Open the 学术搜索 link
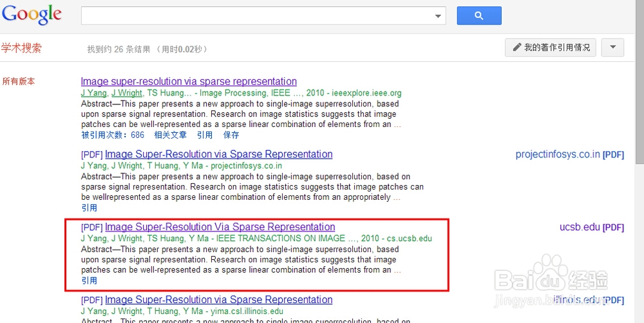The height and width of the screenshot is (323, 644). click(x=21, y=48)
